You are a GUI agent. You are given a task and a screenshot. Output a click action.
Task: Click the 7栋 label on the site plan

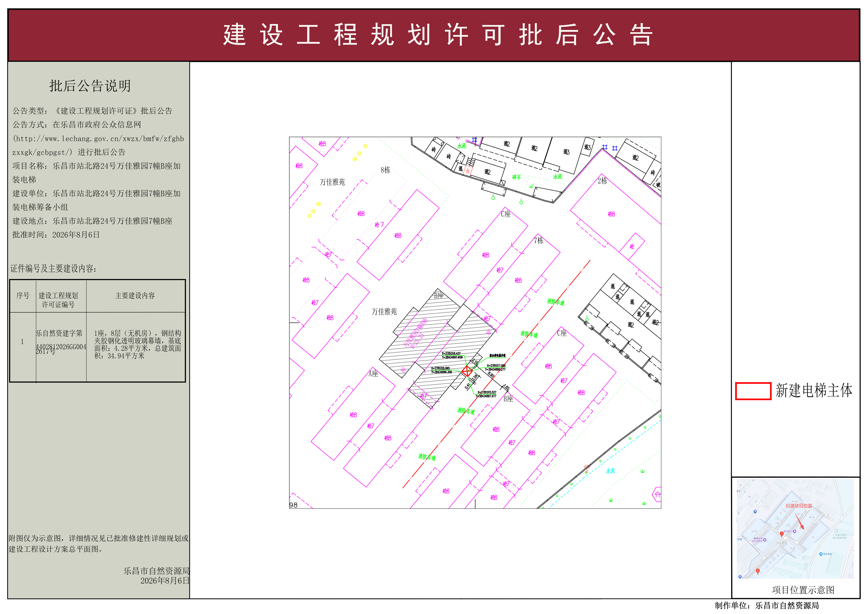[x=539, y=240]
